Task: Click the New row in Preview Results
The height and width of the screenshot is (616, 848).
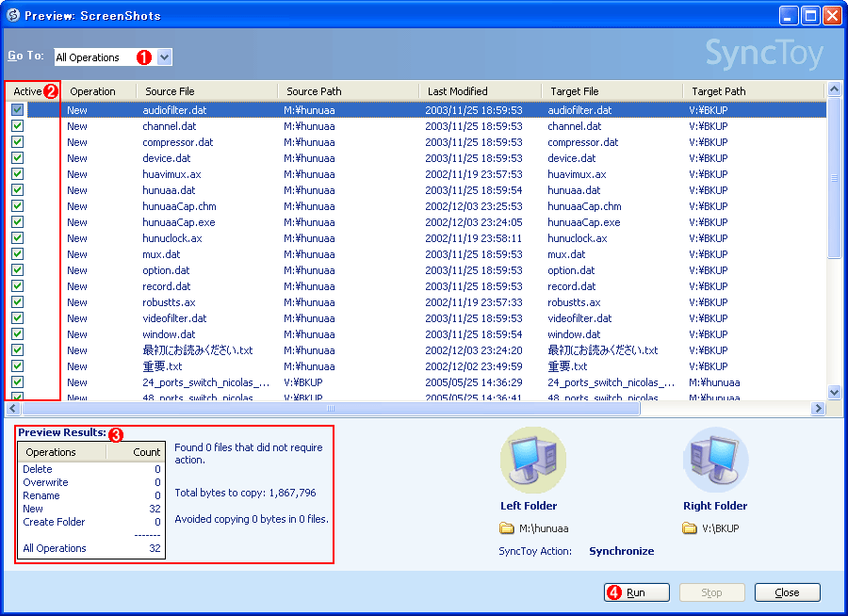Action: pyautogui.click(x=91, y=509)
